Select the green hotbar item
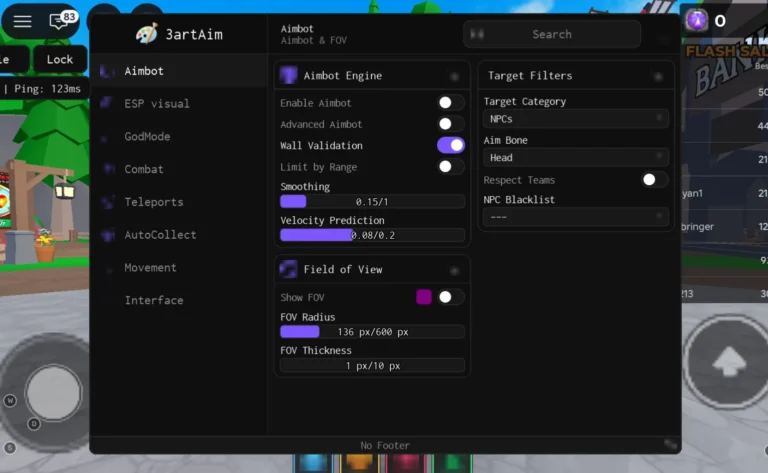This screenshot has height=473, width=768. pyautogui.click(x=453, y=463)
